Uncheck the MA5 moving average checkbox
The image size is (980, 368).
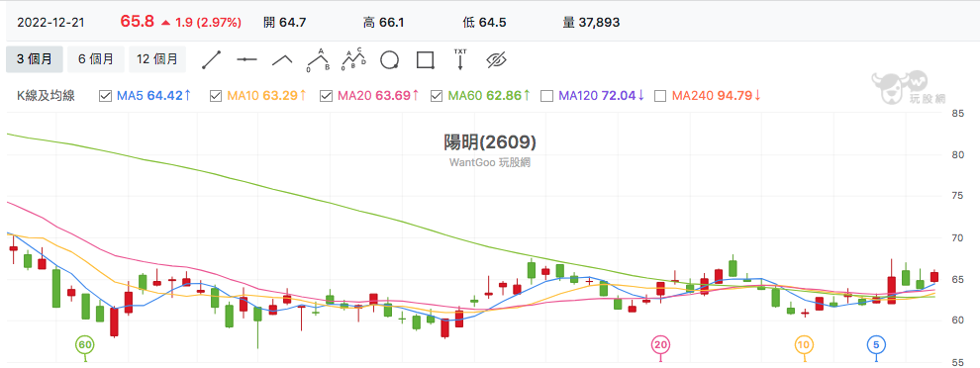pos(106,96)
